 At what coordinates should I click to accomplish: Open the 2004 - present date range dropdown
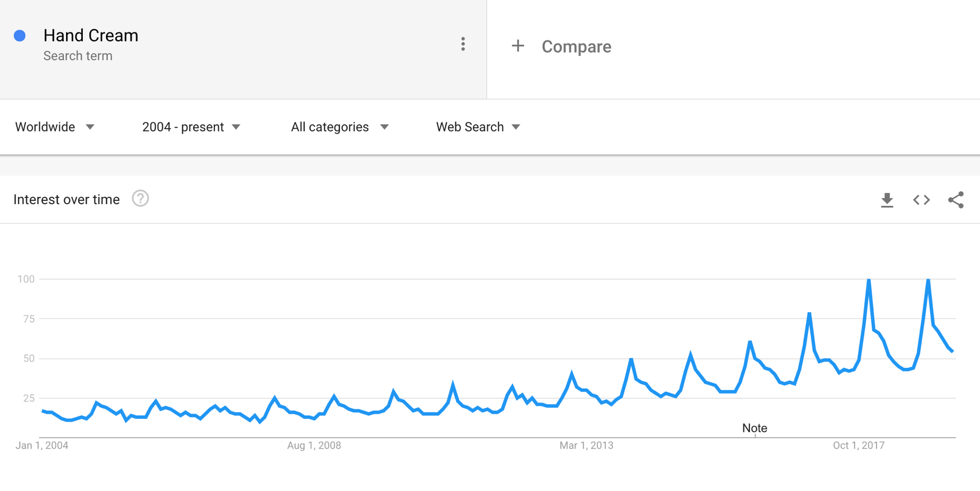[191, 127]
